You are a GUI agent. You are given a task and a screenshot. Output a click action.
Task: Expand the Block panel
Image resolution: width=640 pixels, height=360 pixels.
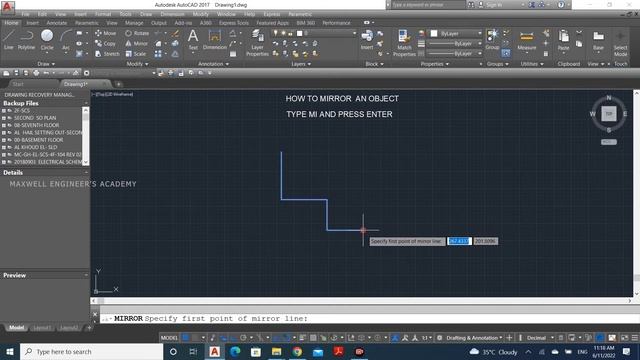(x=374, y=64)
